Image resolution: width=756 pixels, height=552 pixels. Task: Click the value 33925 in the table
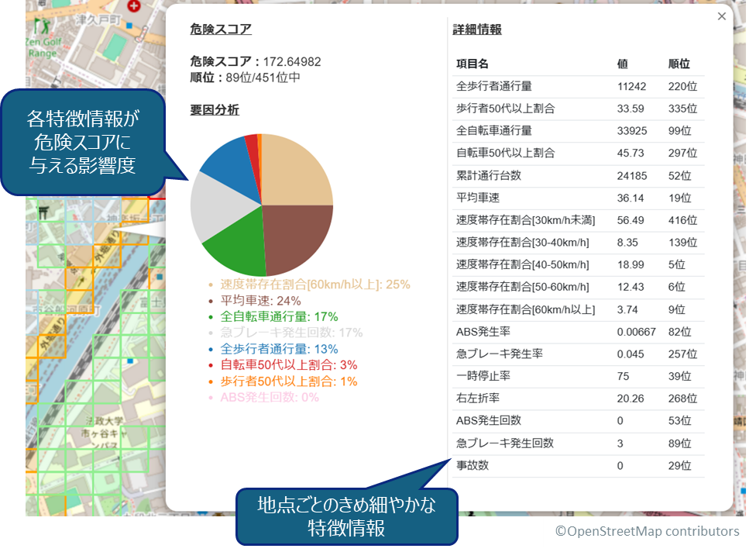coord(632,131)
